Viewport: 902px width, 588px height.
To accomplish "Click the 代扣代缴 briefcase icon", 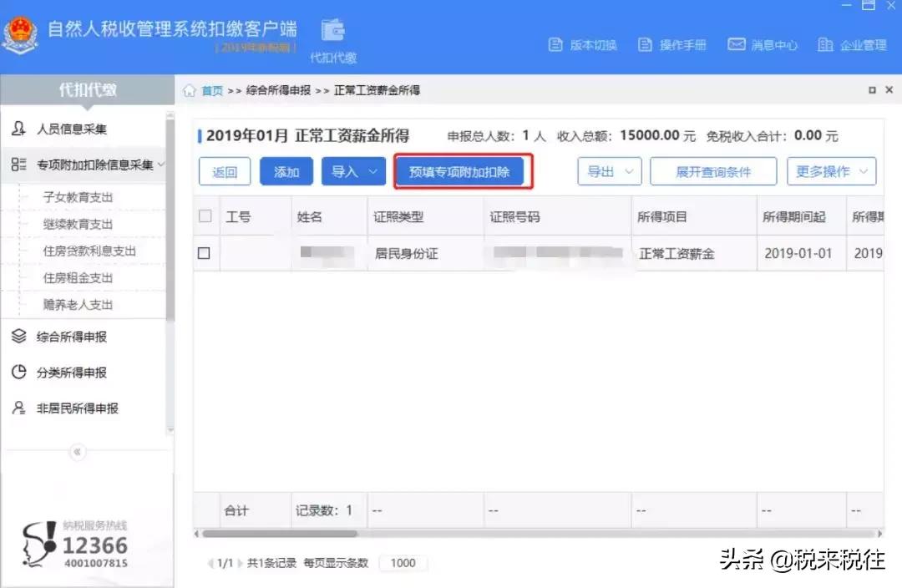I will [333, 30].
